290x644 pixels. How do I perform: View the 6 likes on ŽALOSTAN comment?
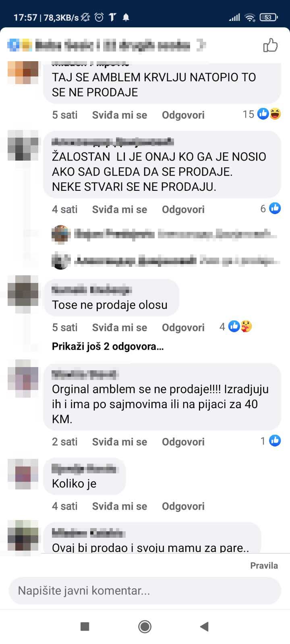(270, 208)
